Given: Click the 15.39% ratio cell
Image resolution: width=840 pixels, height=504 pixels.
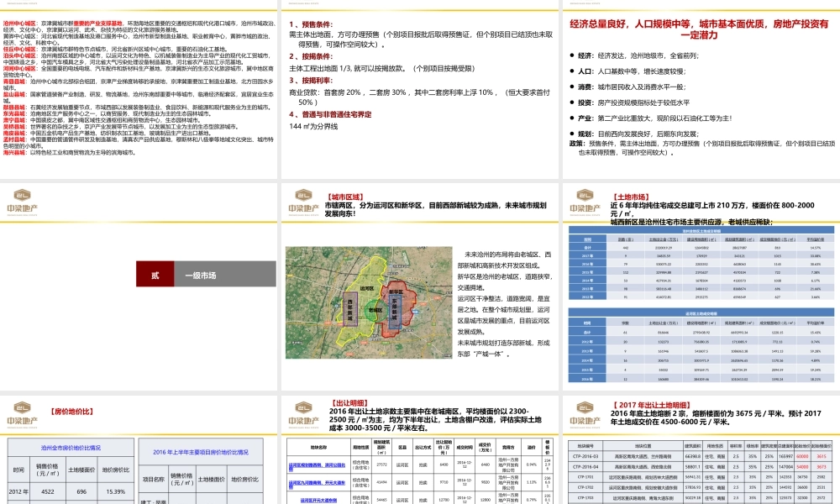Looking at the screenshot, I should (x=116, y=491).
